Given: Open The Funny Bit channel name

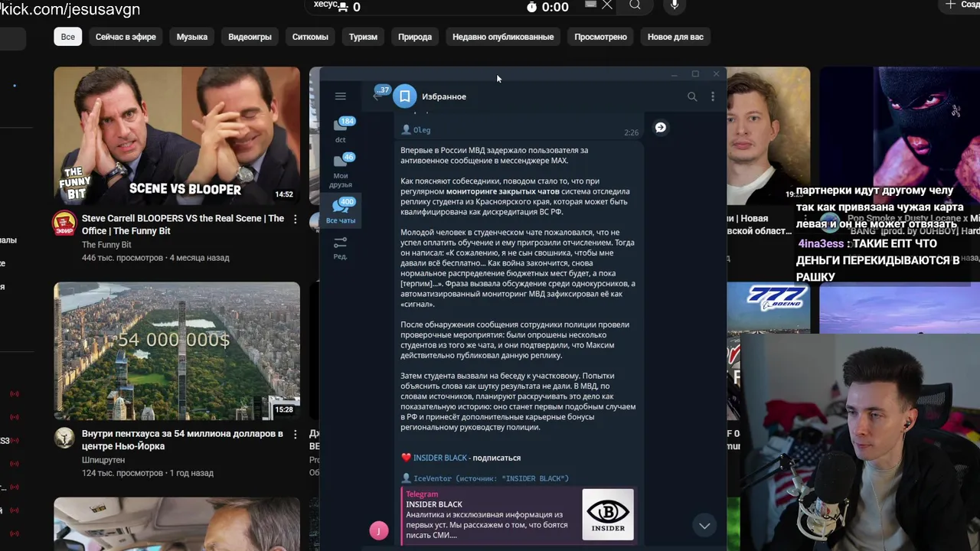Looking at the screenshot, I should (106, 245).
